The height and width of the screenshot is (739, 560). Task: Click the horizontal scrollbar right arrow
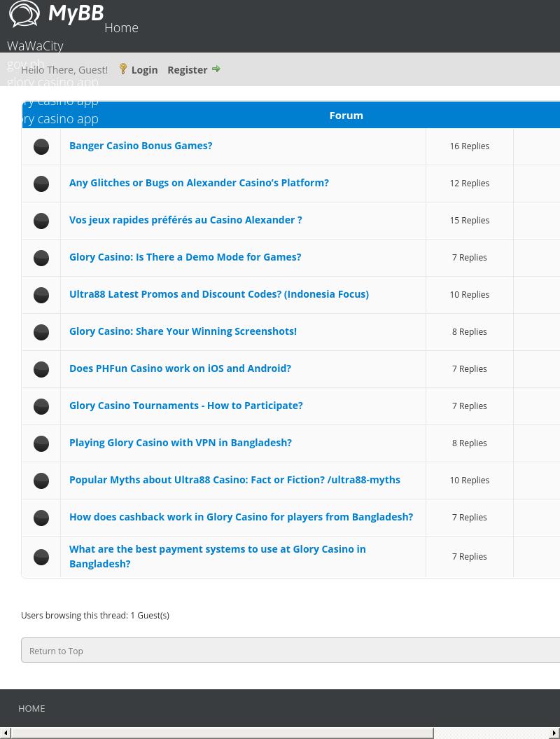pyautogui.click(x=554, y=733)
